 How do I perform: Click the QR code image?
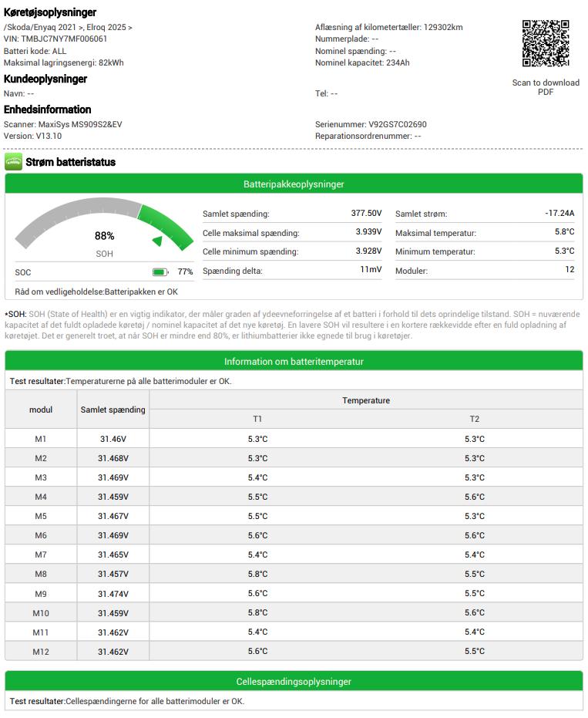click(x=546, y=44)
